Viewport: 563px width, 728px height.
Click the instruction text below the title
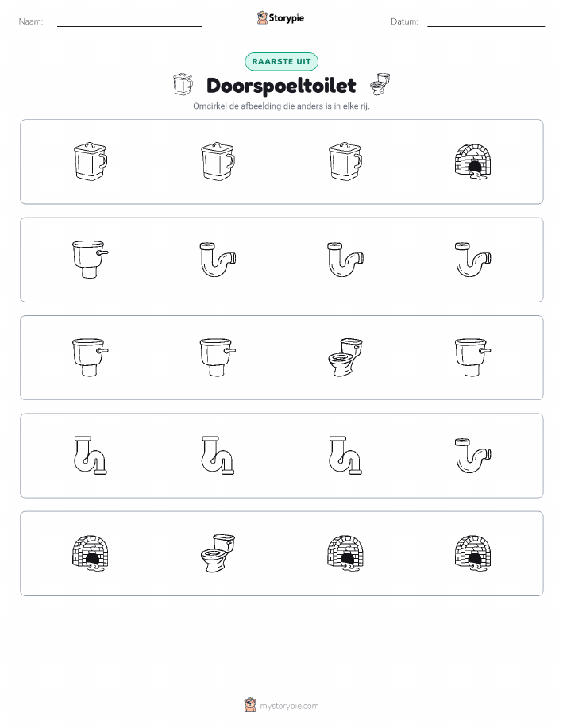point(281,106)
